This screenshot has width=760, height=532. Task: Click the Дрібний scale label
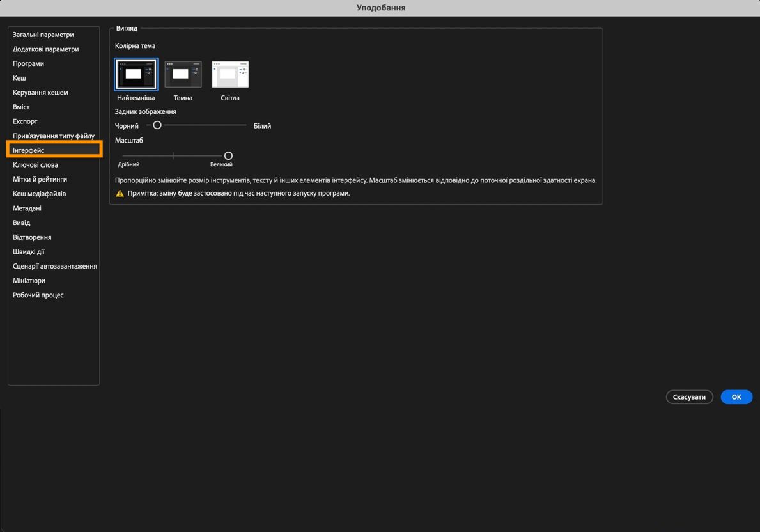click(x=128, y=164)
